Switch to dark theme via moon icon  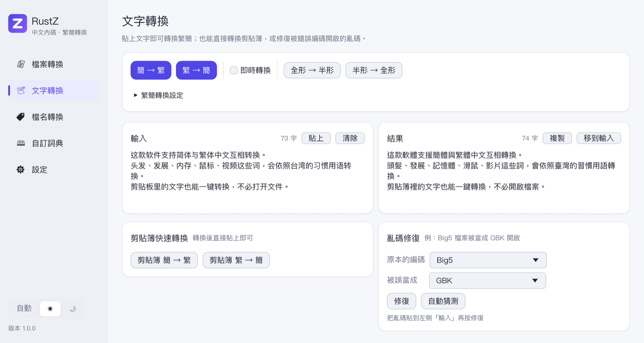(x=73, y=309)
